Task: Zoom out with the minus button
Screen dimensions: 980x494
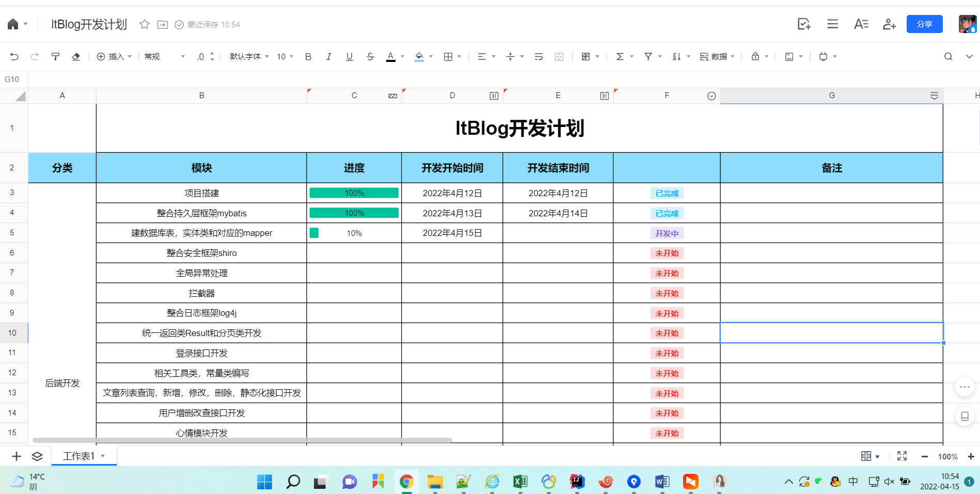Action: click(924, 457)
